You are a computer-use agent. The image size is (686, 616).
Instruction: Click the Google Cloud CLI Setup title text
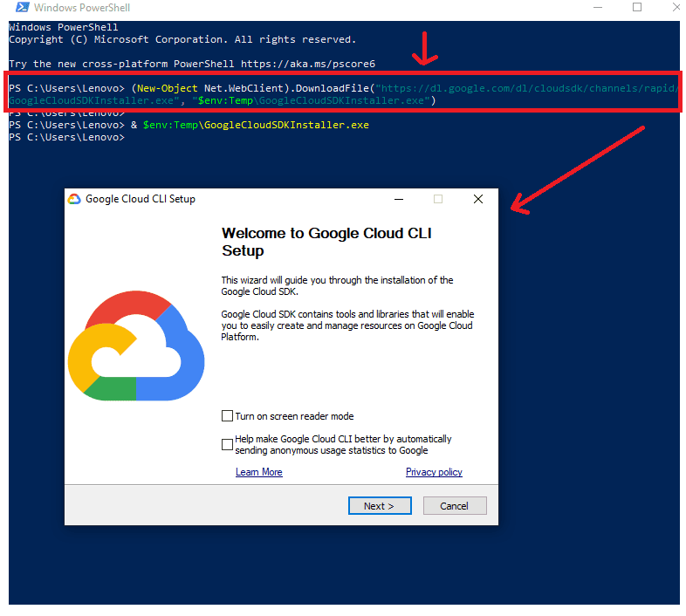[x=141, y=199]
